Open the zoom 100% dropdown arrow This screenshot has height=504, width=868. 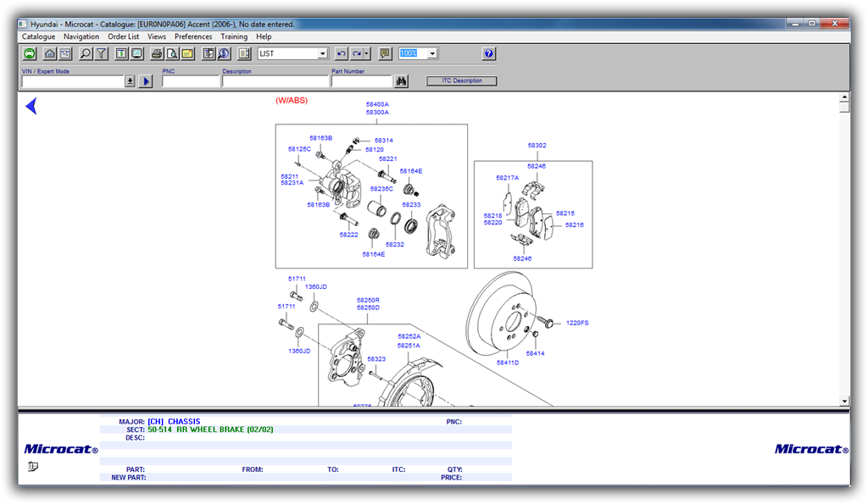tap(432, 53)
